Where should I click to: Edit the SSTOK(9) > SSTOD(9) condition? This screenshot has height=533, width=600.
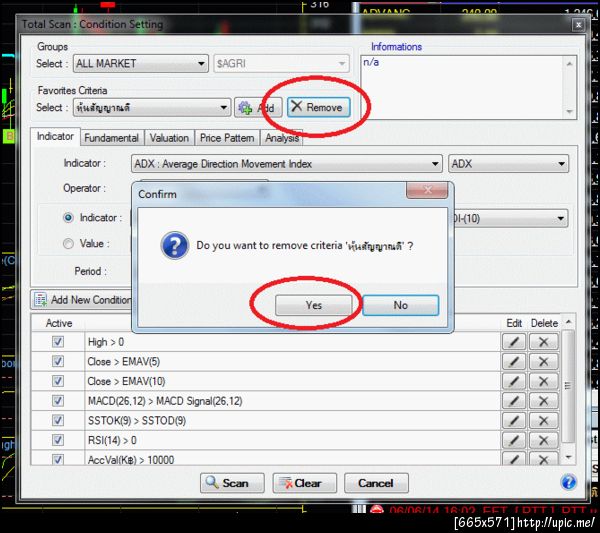[514, 421]
